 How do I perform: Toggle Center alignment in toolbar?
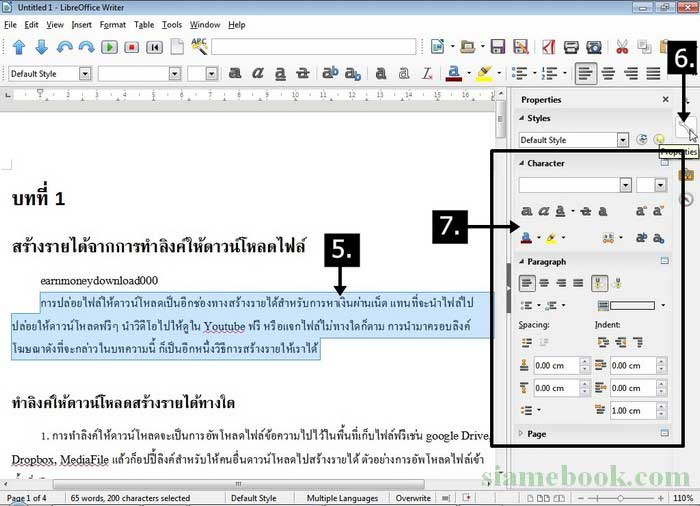(608, 73)
